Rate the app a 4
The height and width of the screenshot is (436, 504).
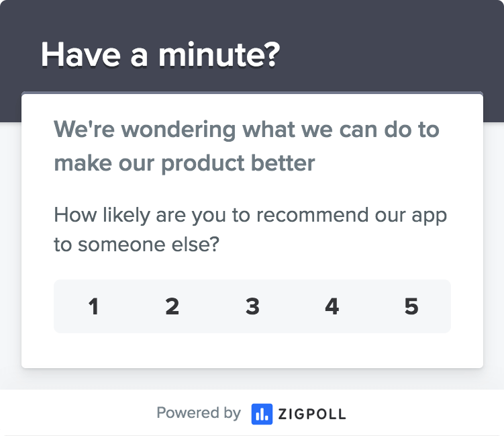coord(332,306)
